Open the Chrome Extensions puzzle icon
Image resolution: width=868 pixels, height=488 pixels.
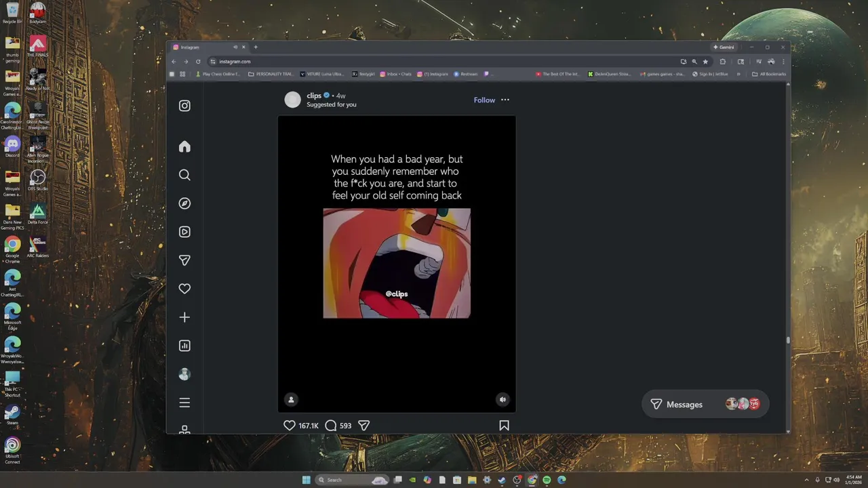click(x=723, y=62)
